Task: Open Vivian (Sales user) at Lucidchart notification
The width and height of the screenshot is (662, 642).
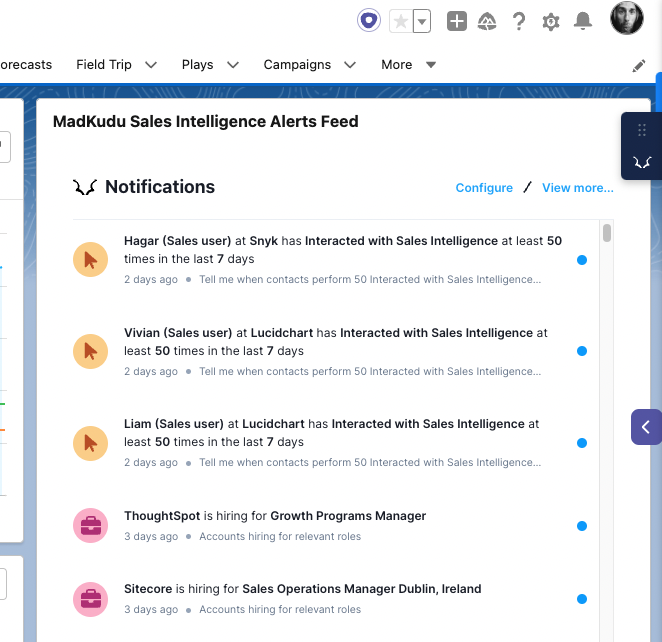Action: [x=336, y=342]
